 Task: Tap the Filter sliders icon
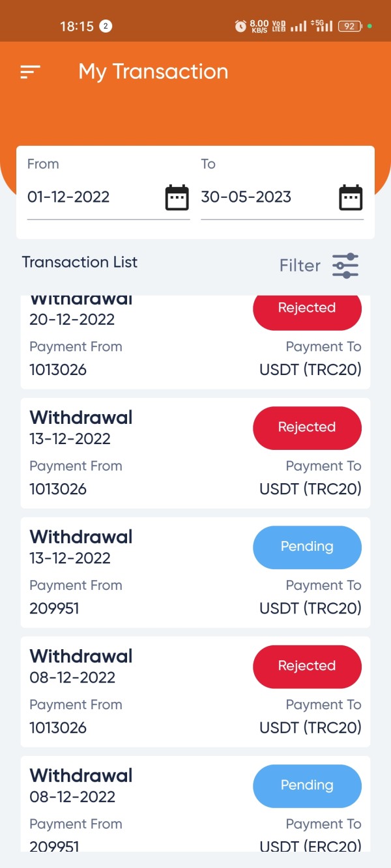(345, 266)
